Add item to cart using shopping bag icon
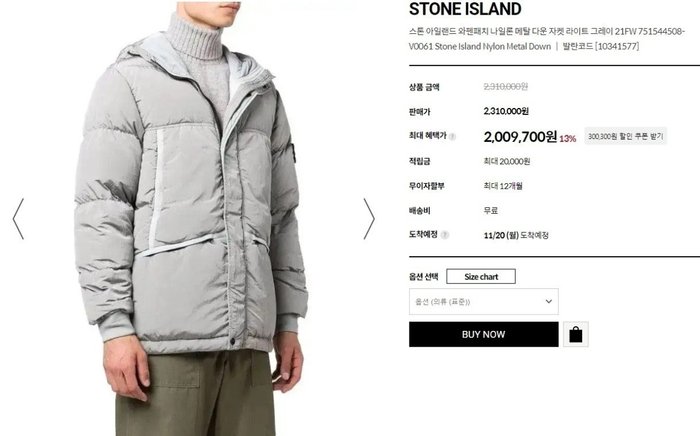This screenshot has width=700, height=436. [575, 334]
